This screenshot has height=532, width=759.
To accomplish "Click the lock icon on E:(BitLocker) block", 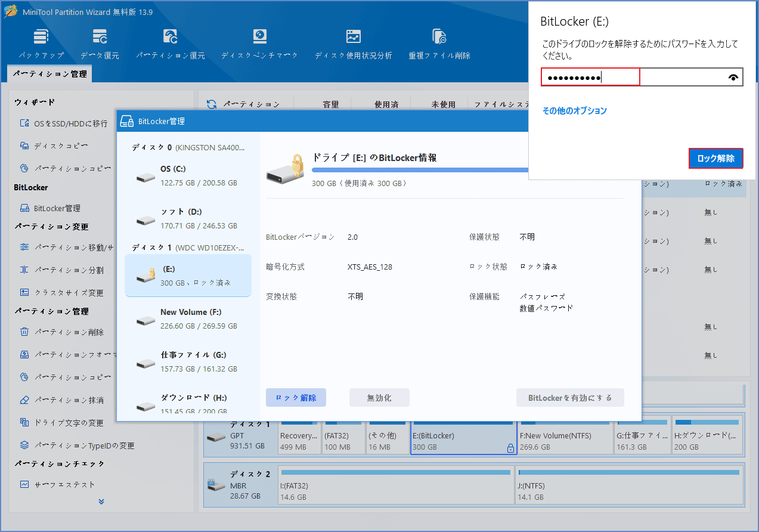I will point(510,448).
